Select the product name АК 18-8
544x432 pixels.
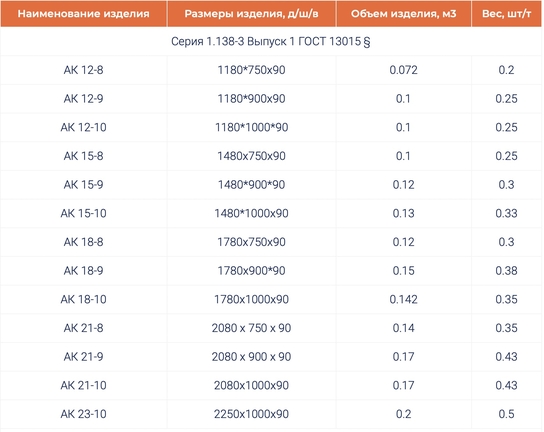coord(84,242)
